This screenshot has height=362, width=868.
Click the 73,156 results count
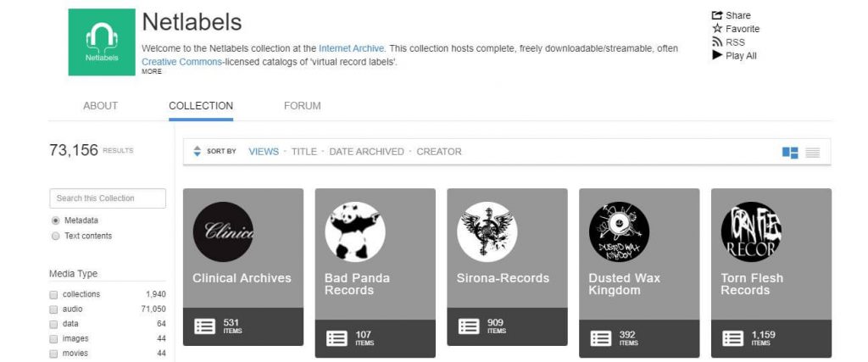74,150
